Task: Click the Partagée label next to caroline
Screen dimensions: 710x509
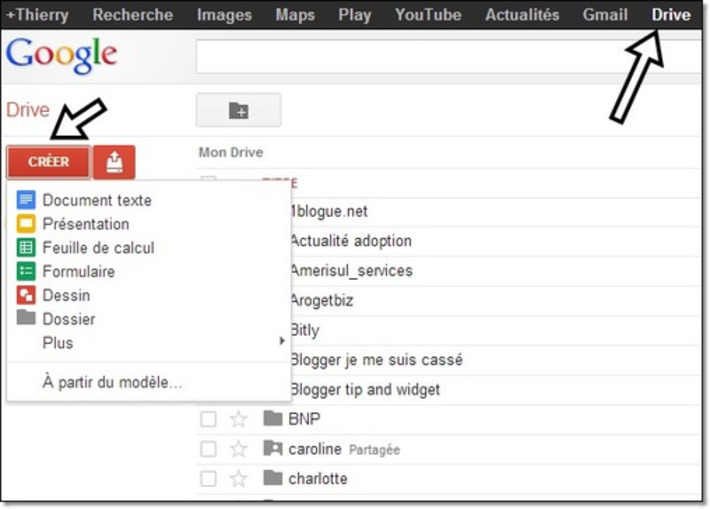Action: [x=374, y=450]
